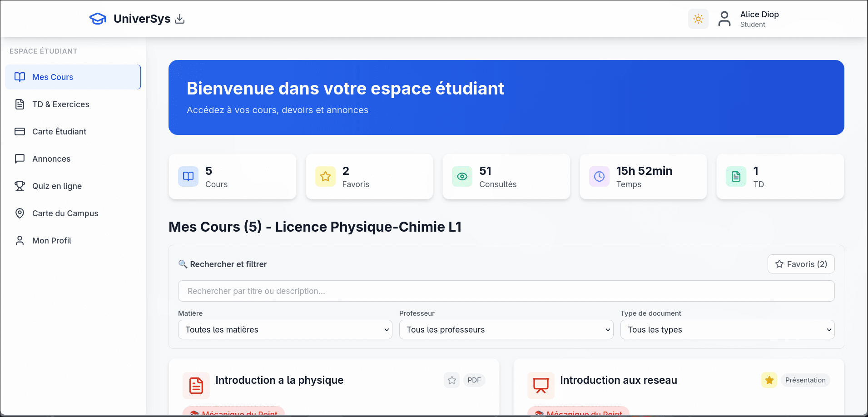Click the person icon of Mon Profil

[x=20, y=240]
